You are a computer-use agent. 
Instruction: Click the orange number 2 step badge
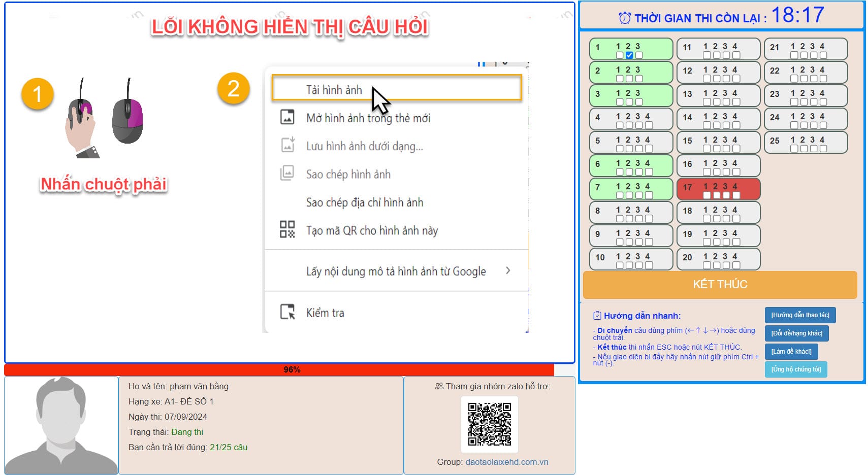[233, 89]
